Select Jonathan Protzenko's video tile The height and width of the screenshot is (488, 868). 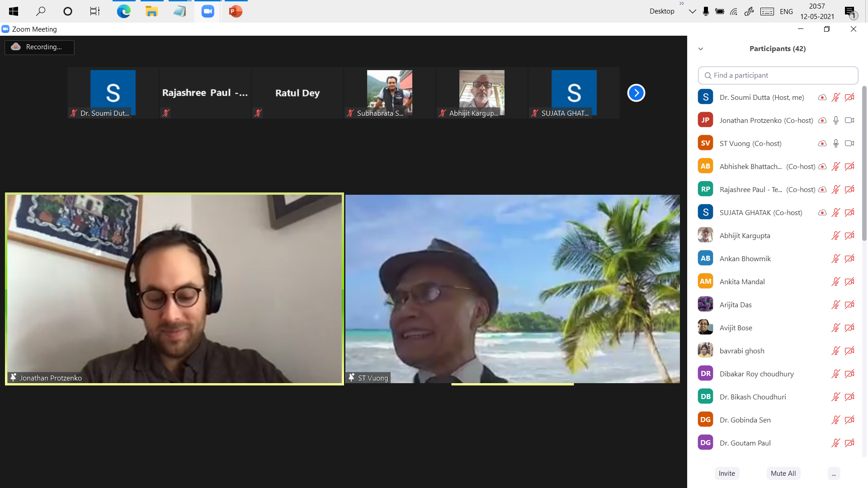[175, 289]
